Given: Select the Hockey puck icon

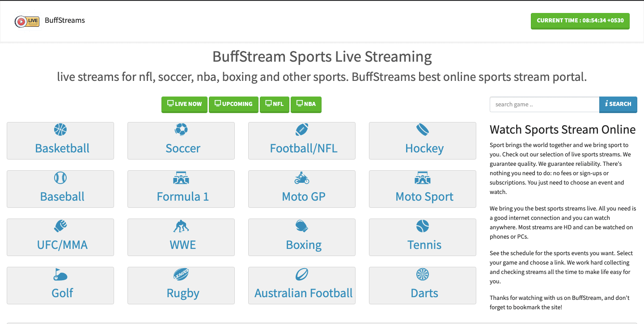Looking at the screenshot, I should 422,130.
